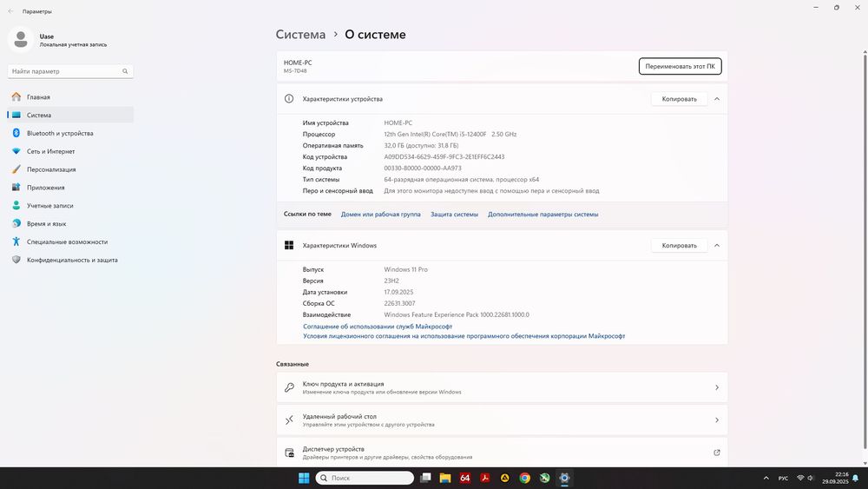Switch the РУС input language indicator
Image resolution: width=868 pixels, height=489 pixels.
783,478
